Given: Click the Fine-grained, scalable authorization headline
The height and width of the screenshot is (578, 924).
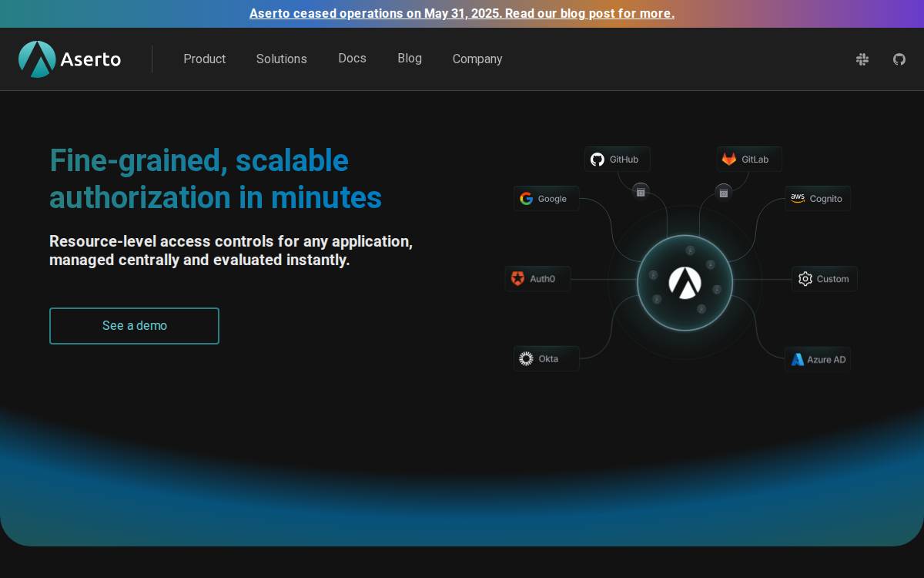Looking at the screenshot, I should (x=216, y=179).
